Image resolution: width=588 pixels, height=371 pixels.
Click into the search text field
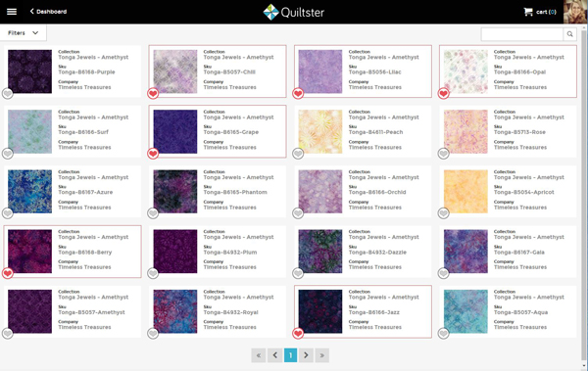click(x=522, y=34)
